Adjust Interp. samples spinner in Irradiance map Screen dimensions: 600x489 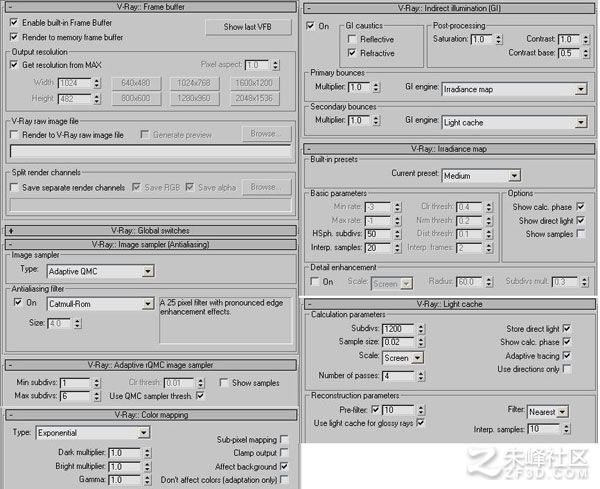tap(397, 248)
